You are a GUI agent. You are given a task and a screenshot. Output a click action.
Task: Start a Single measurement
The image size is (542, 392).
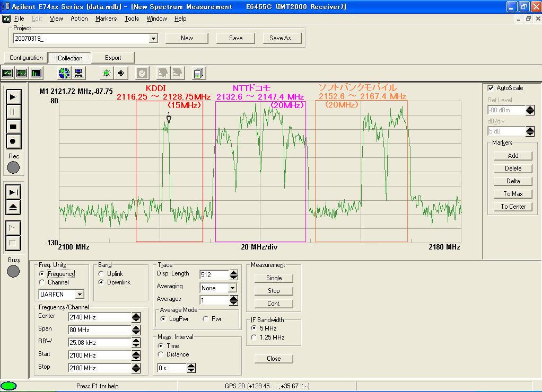coord(274,278)
